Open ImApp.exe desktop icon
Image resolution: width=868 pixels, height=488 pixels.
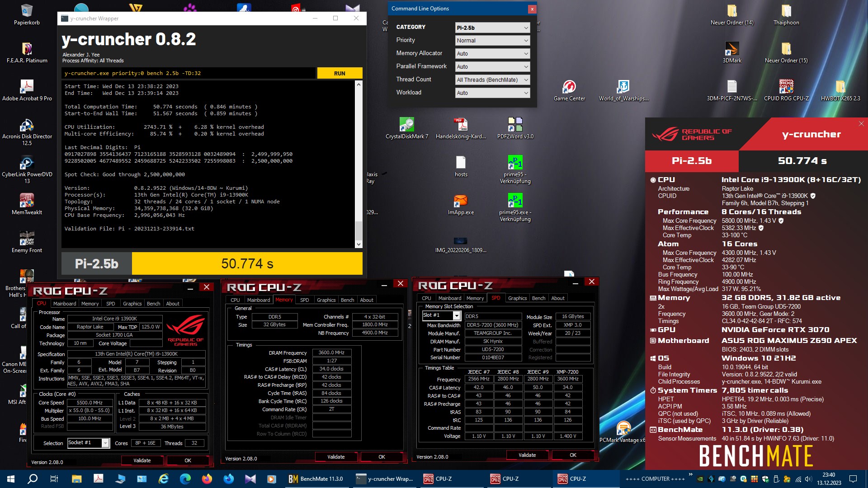pyautogui.click(x=461, y=204)
